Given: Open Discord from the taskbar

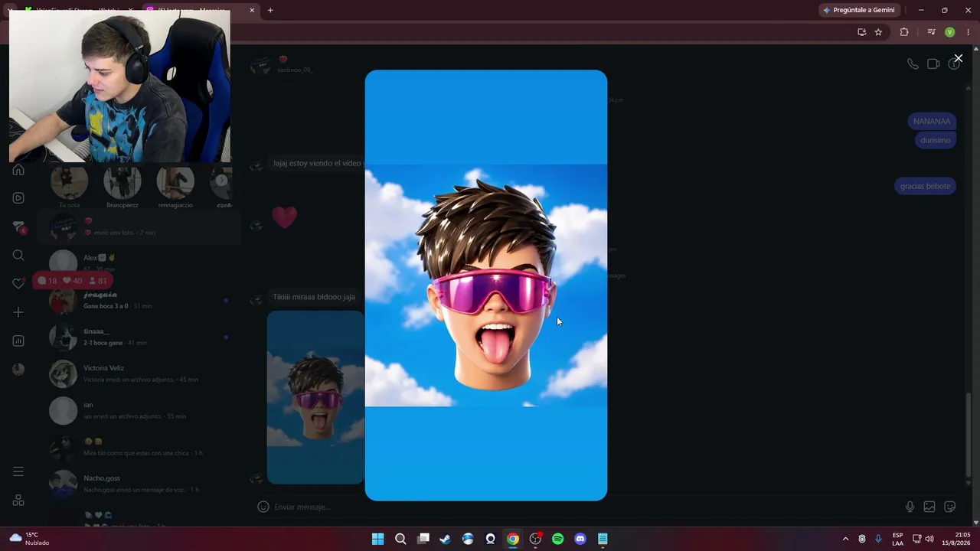Looking at the screenshot, I should pyautogui.click(x=580, y=539).
